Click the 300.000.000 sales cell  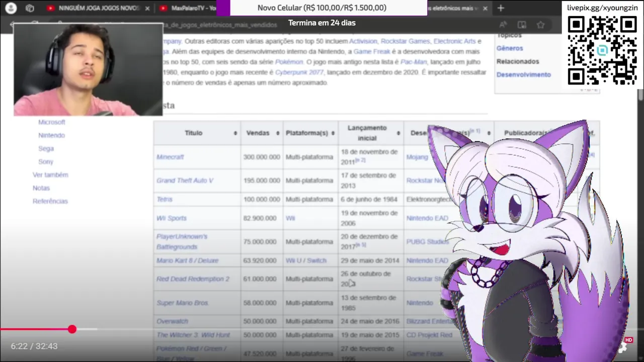262,157
